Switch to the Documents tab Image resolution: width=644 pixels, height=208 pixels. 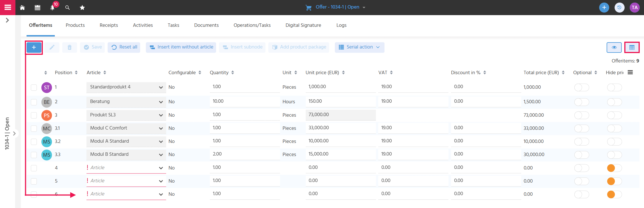(206, 25)
